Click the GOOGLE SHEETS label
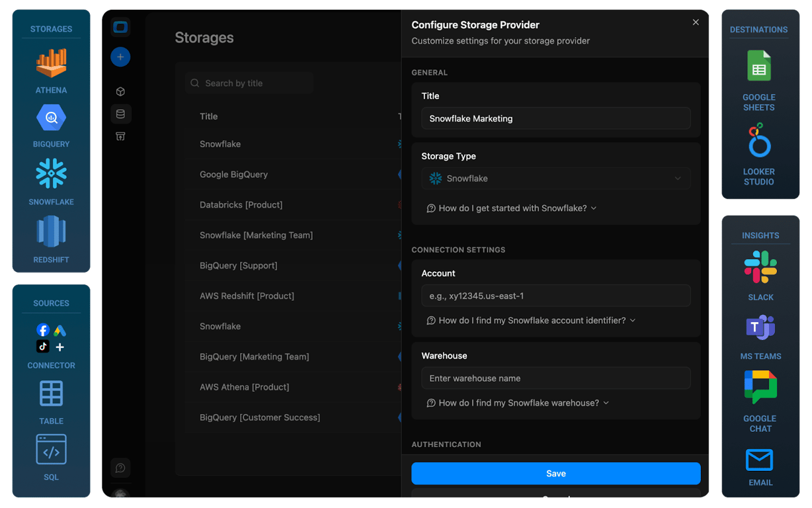 point(759,103)
